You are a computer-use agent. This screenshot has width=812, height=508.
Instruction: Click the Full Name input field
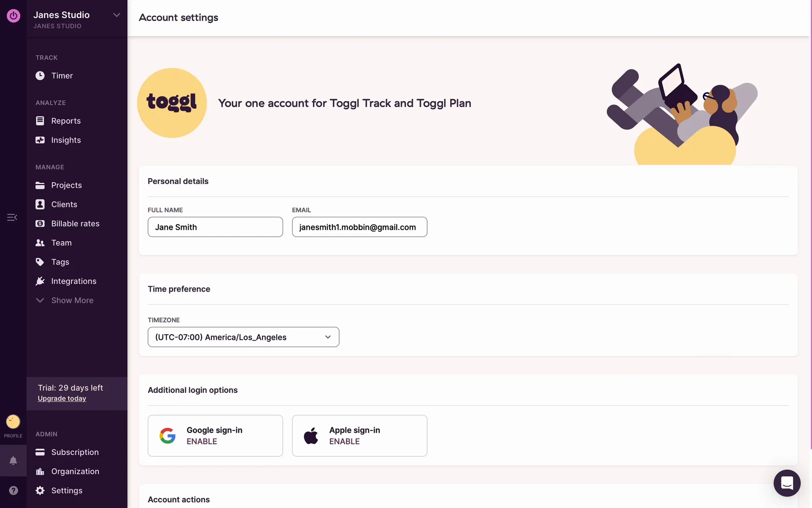pos(215,227)
